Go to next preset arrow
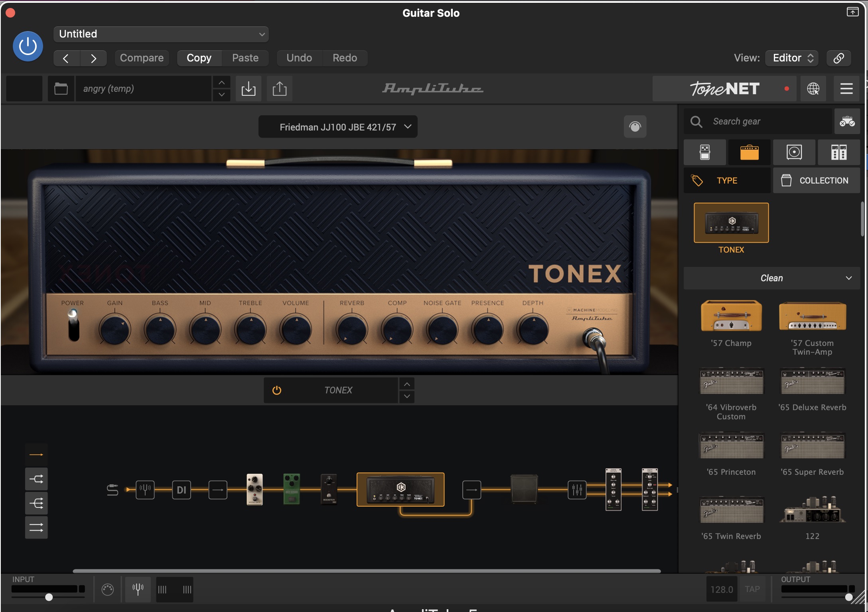Viewport: 868px width, 612px height. pos(93,58)
